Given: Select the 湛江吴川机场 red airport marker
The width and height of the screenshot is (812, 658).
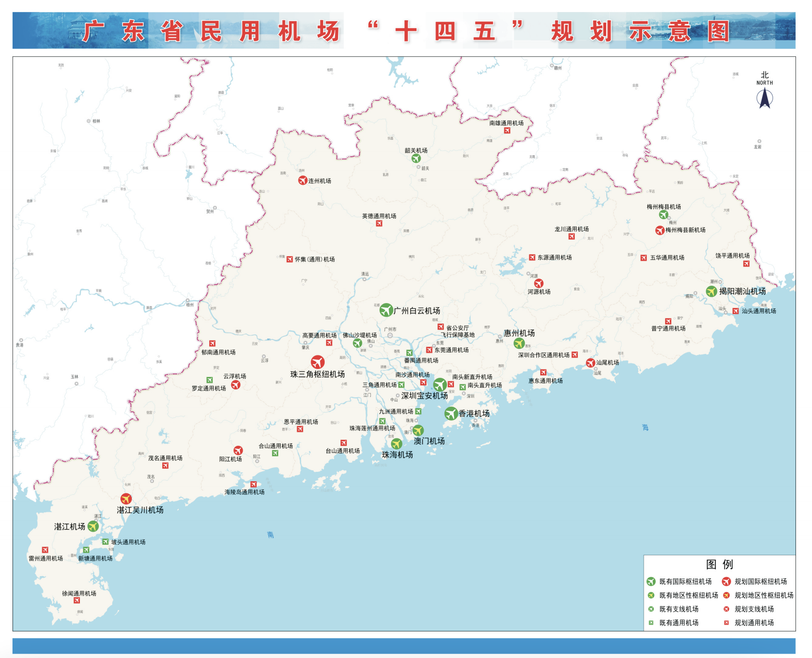Looking at the screenshot, I should coord(126,499).
